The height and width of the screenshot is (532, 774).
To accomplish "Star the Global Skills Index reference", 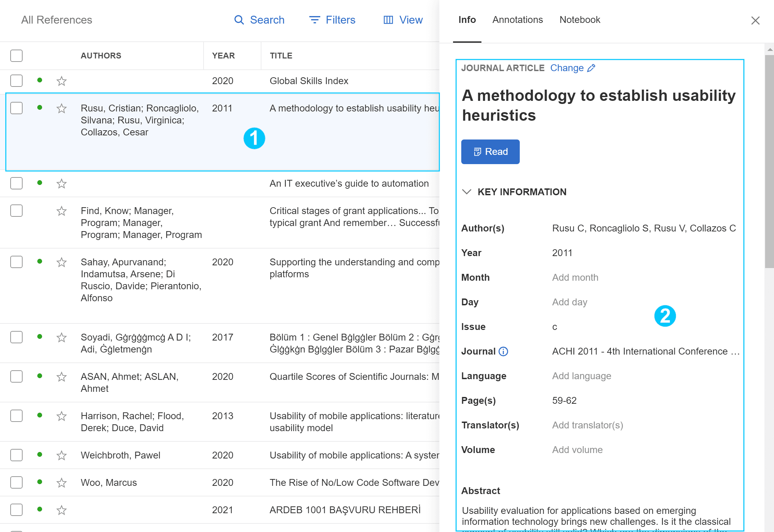I will [62, 81].
